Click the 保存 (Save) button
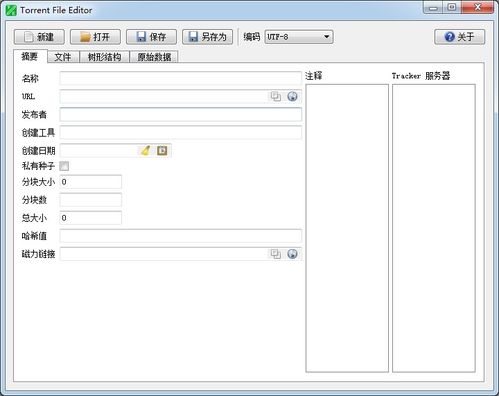The width and height of the screenshot is (499, 396). tap(151, 37)
